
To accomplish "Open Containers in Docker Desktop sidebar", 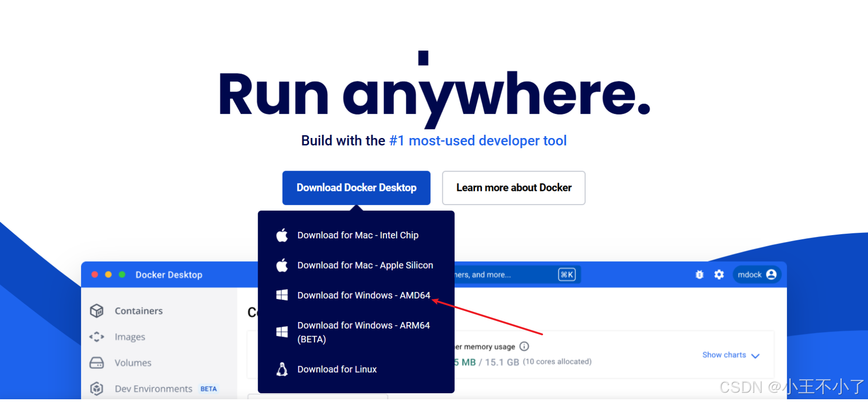I will 139,311.
